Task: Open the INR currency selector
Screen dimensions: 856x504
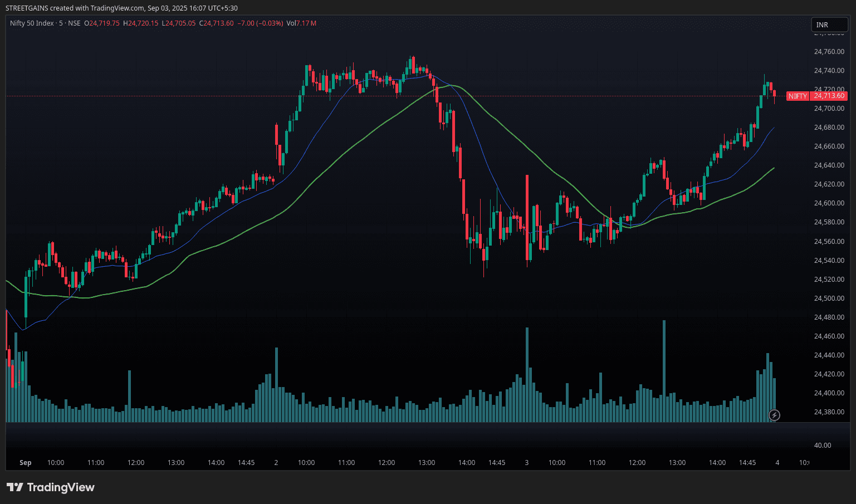Action: pos(829,25)
